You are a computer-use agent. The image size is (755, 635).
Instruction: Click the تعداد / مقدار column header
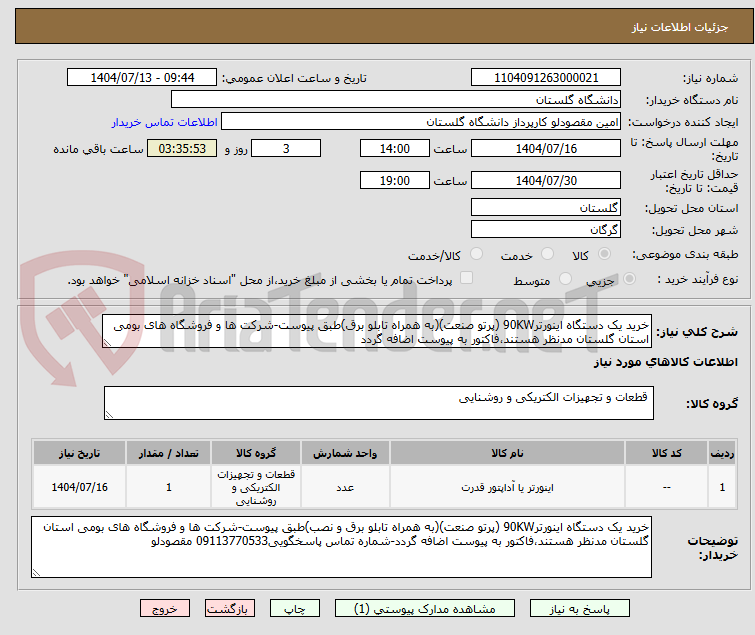pos(169,453)
